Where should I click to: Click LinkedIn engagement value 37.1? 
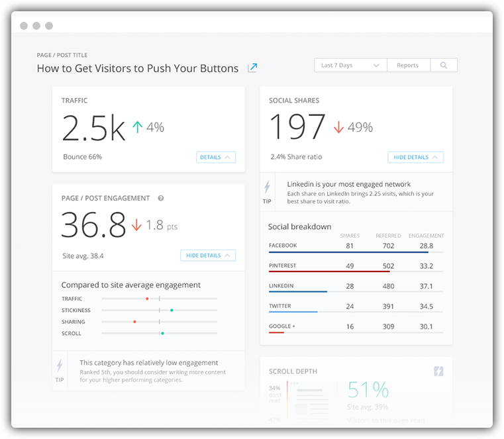(x=427, y=286)
